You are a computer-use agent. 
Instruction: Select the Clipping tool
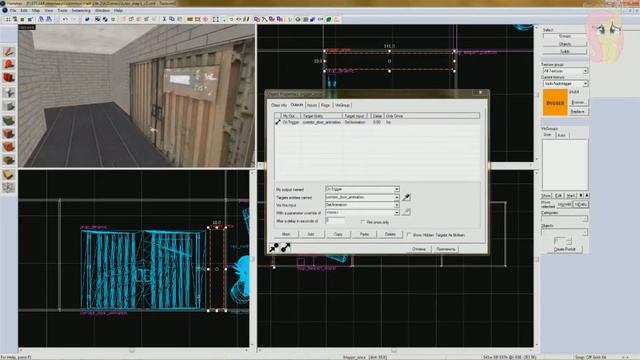pos(9,174)
